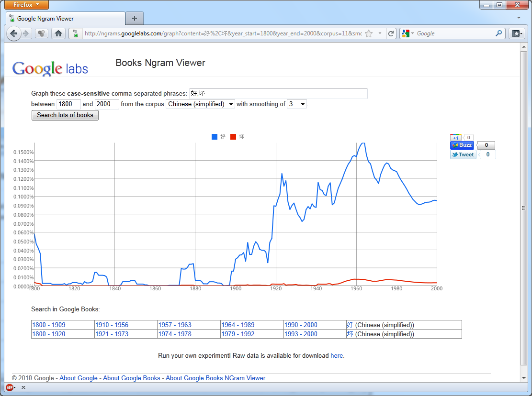Click the Books Ngram Viewer heading

coord(160,63)
